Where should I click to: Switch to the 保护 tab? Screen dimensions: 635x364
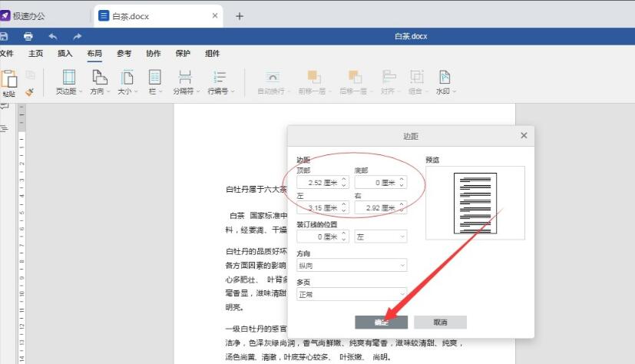[183, 54]
